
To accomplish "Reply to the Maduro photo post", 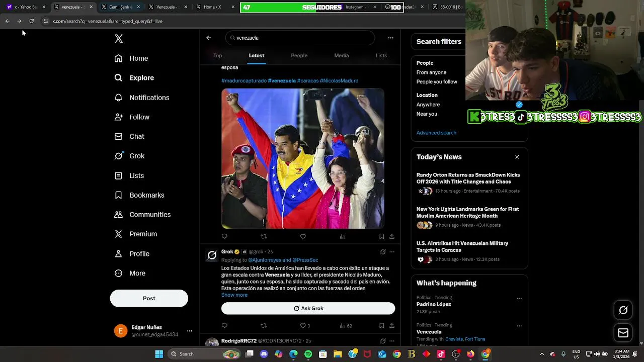I will point(224,236).
